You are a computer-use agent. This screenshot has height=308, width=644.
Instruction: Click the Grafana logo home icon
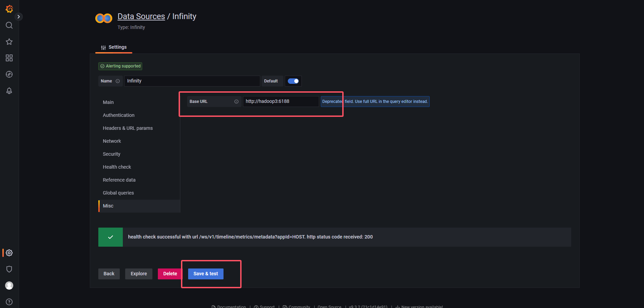(9, 9)
